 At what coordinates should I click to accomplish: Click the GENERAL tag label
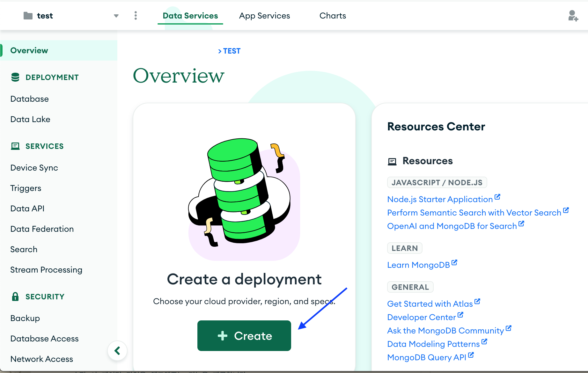click(410, 287)
